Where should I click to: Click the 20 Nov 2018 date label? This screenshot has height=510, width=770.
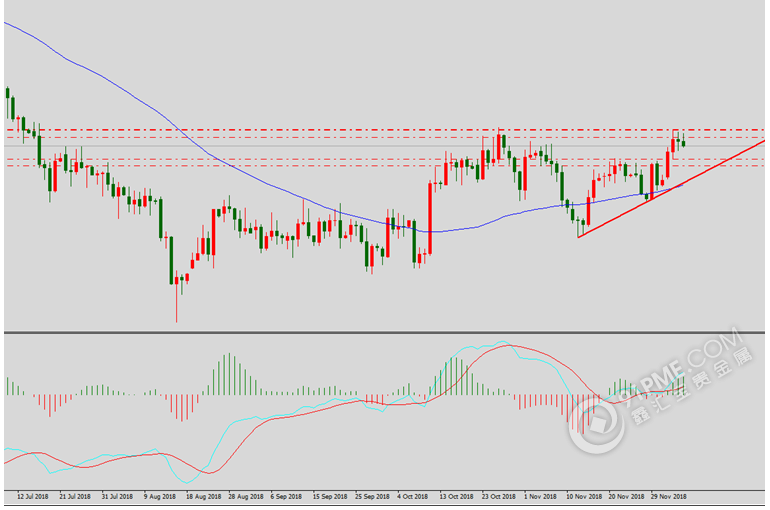click(626, 496)
